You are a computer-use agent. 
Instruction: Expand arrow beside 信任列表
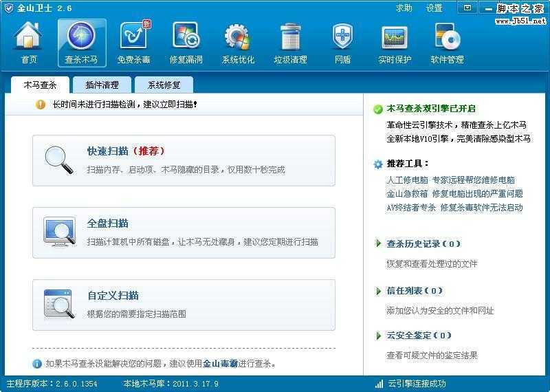378,291
